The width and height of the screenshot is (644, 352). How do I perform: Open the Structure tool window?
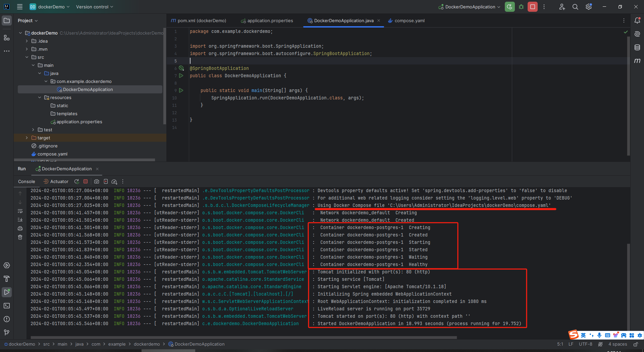coord(7,38)
